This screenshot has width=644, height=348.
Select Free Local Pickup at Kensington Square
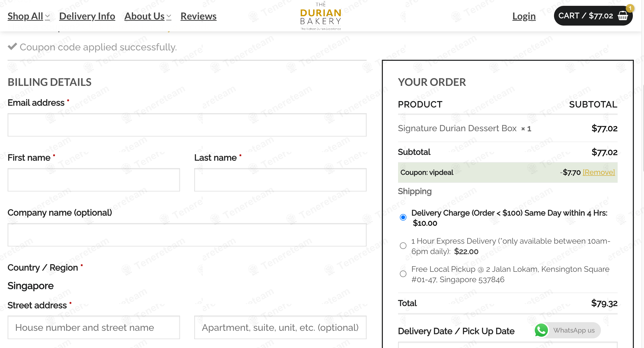point(403,274)
